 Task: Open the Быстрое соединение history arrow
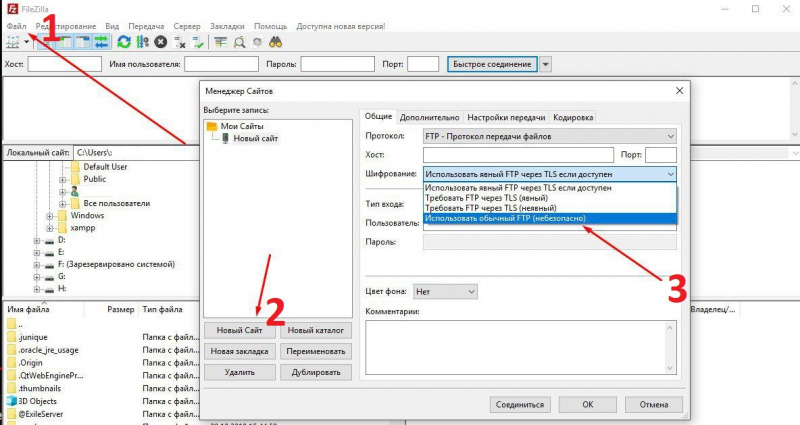pyautogui.click(x=545, y=64)
